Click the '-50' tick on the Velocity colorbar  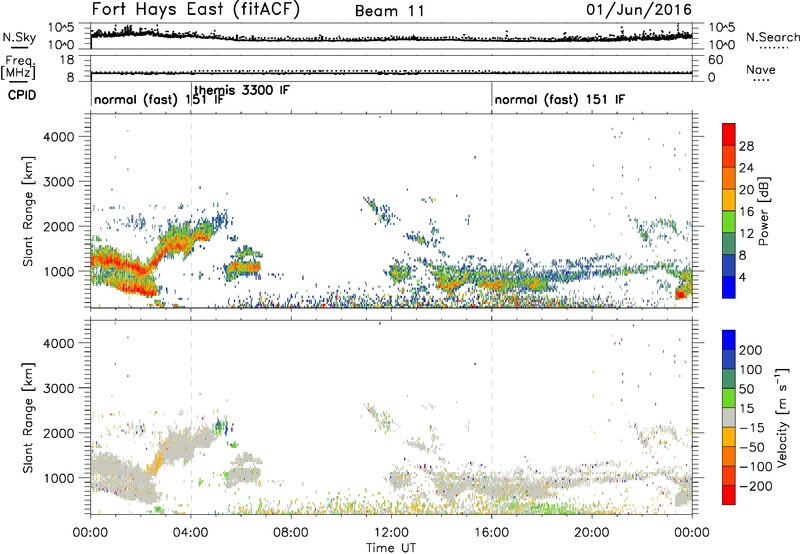pyautogui.click(x=752, y=447)
